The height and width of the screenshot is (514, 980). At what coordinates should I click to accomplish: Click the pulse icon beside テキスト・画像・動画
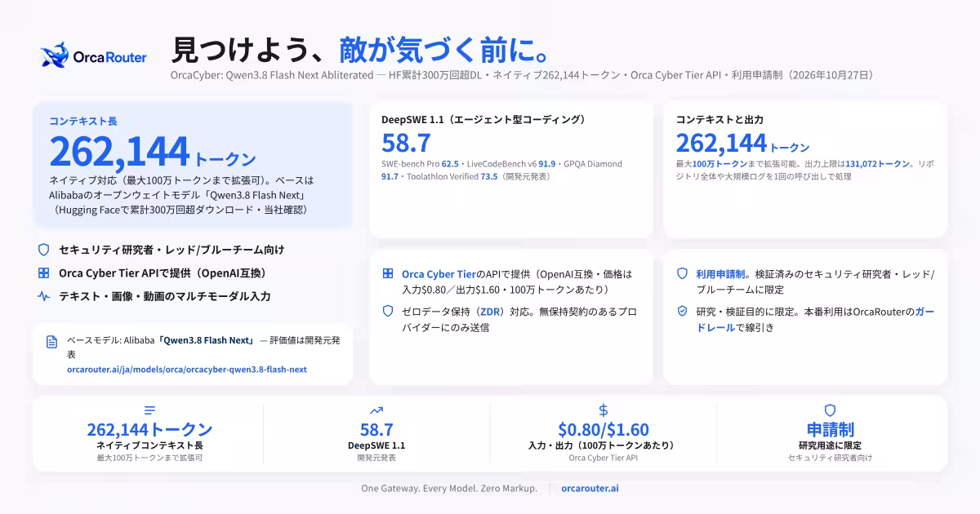tap(44, 297)
